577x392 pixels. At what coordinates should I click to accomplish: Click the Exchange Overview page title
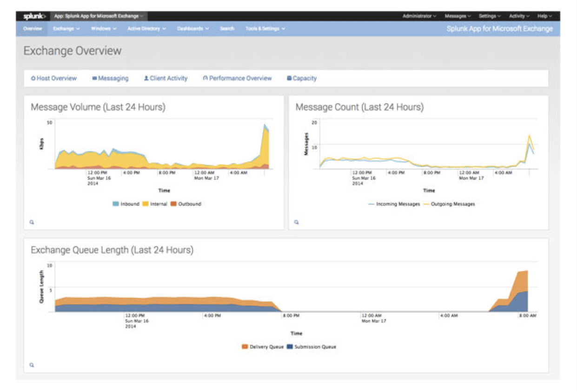pyautogui.click(x=73, y=51)
